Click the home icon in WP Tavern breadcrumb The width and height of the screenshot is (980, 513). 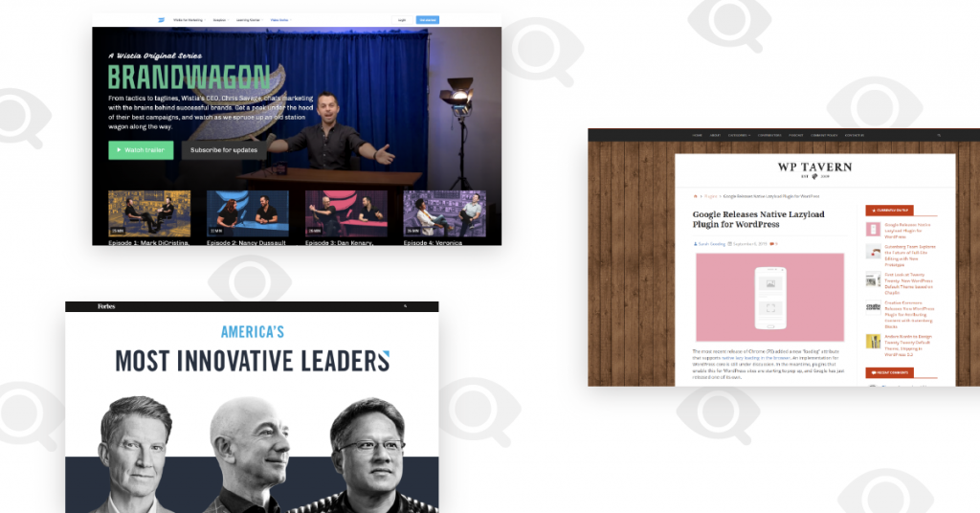[x=695, y=195]
